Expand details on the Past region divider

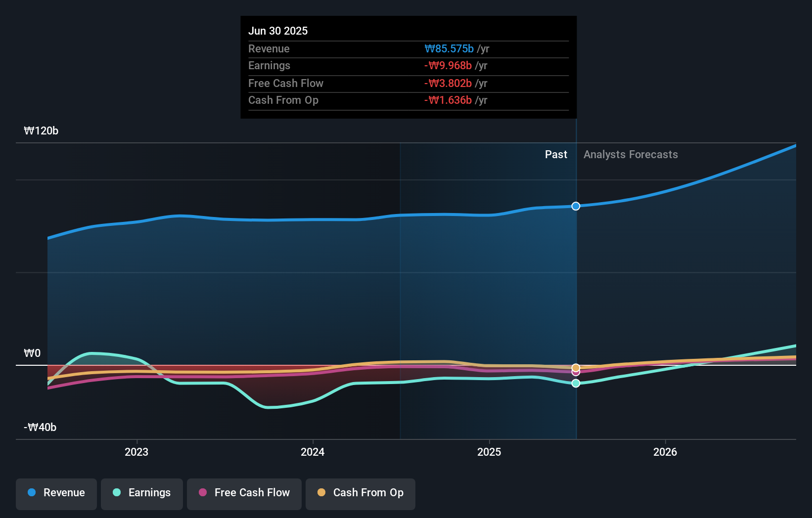pos(556,154)
